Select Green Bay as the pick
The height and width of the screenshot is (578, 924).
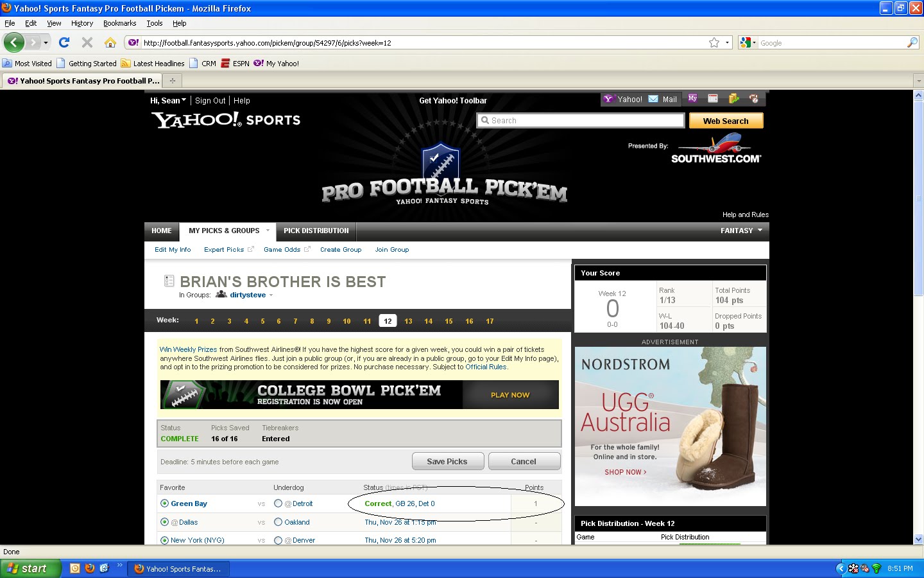pos(165,504)
